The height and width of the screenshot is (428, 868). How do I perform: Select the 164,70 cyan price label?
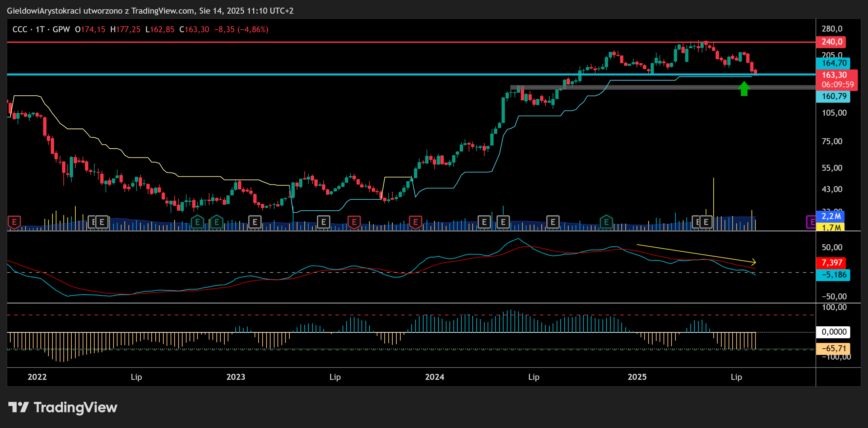coord(833,63)
